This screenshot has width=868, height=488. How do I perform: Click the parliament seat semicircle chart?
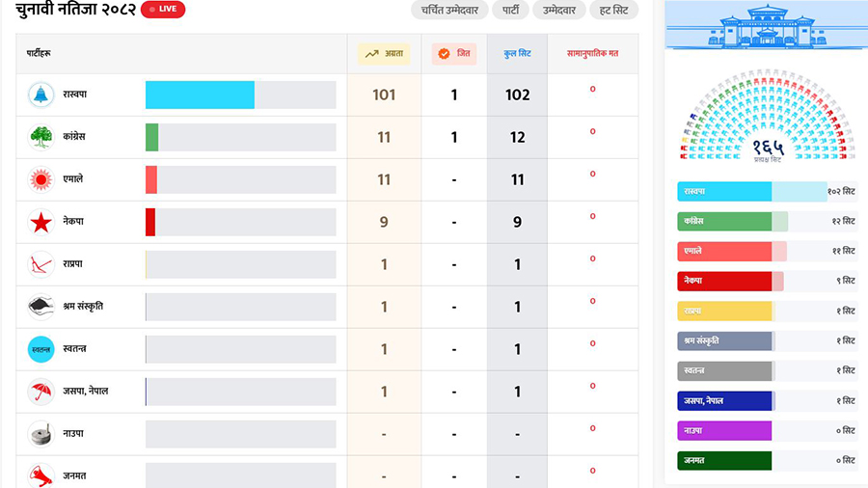768,116
